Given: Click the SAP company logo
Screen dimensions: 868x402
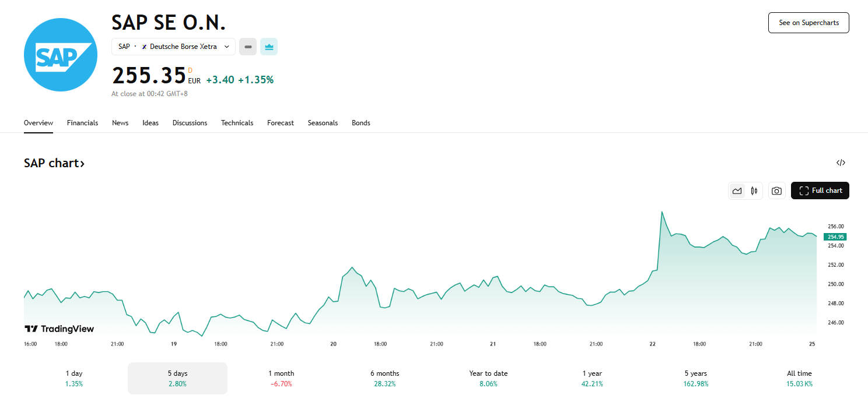Looking at the screenshot, I should coord(60,55).
